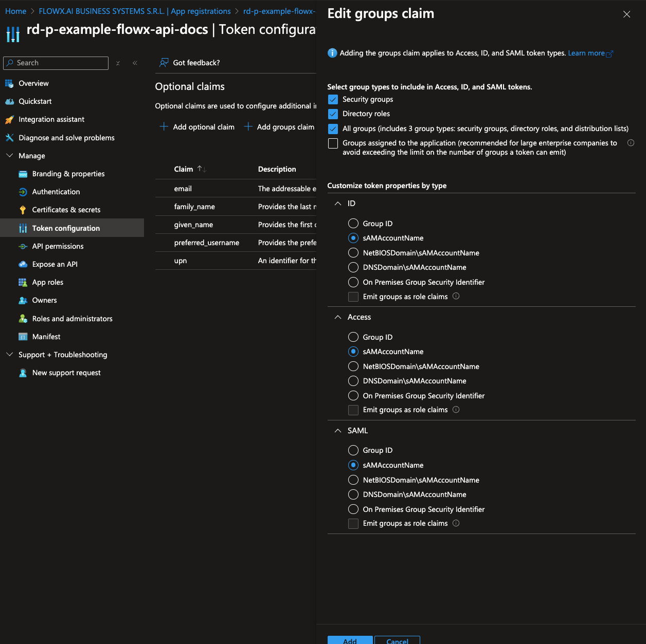Select DNSDomain\sAMAccountName under Access section

coord(353,381)
